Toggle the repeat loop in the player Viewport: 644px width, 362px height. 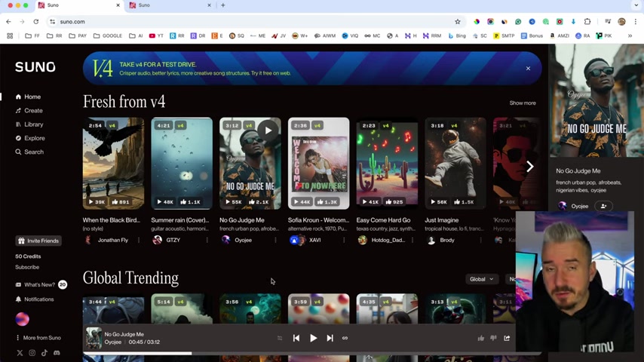pyautogui.click(x=345, y=338)
